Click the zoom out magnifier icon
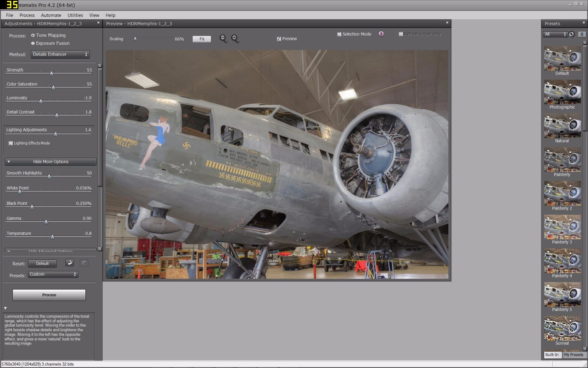Viewport: 588px width, 368px height. [223, 39]
